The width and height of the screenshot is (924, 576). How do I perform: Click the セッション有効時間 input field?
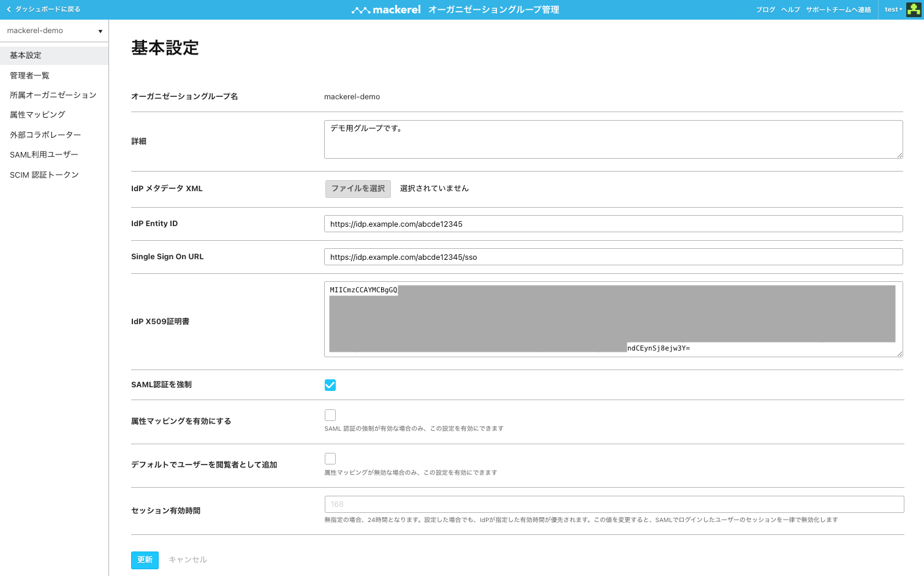coord(615,504)
